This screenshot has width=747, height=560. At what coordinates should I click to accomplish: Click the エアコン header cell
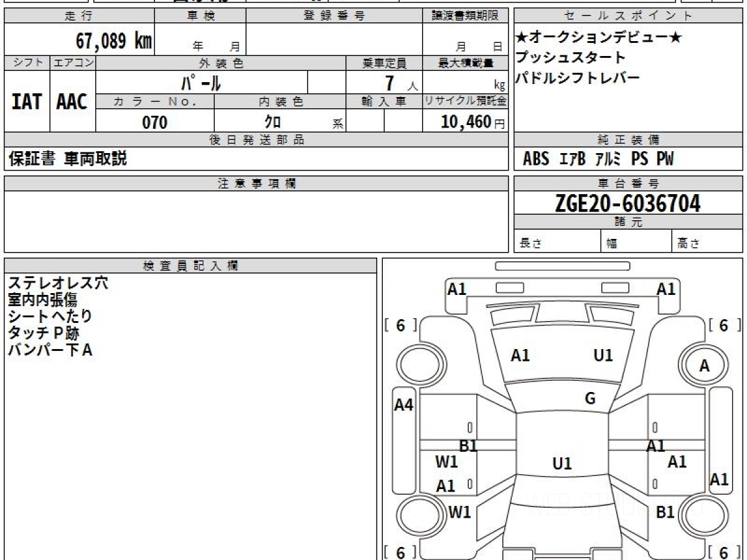[x=73, y=63]
